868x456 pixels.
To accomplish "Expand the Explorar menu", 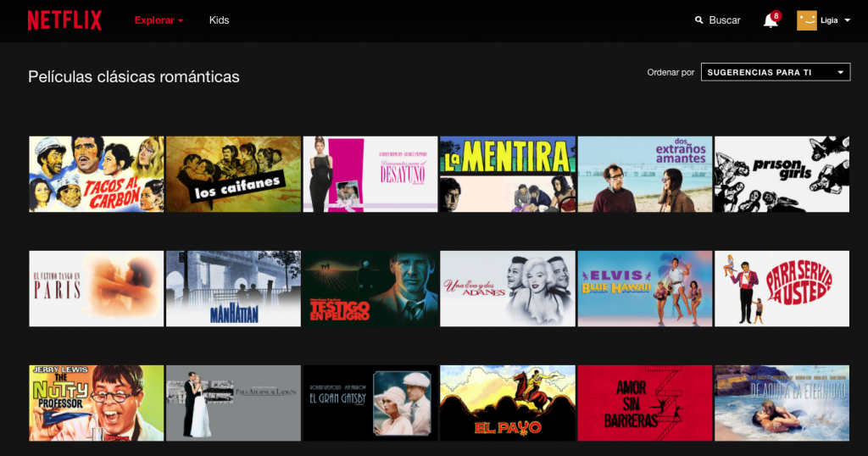I will click(x=159, y=20).
